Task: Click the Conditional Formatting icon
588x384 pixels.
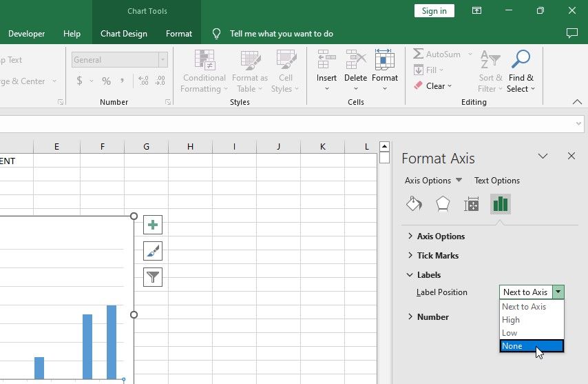Action: 204,60
